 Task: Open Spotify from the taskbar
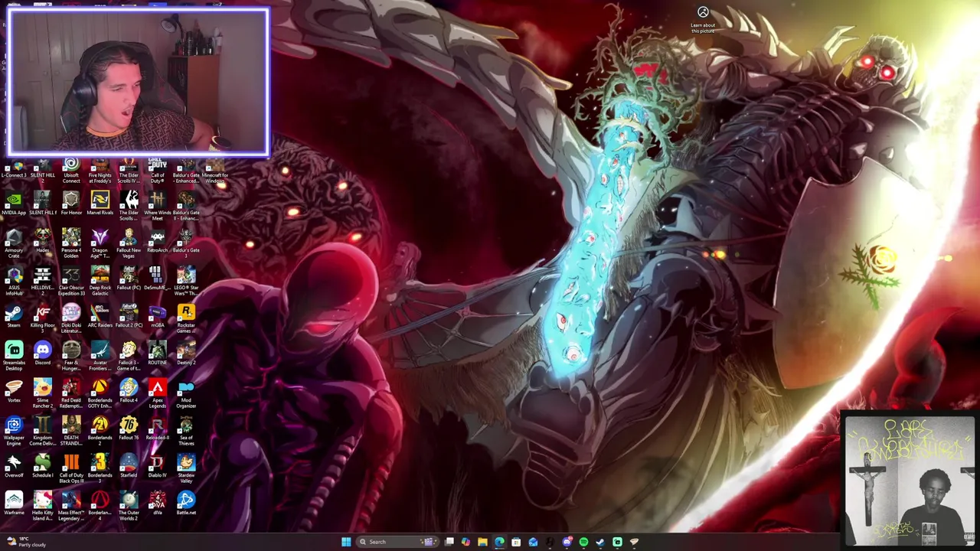pyautogui.click(x=583, y=542)
